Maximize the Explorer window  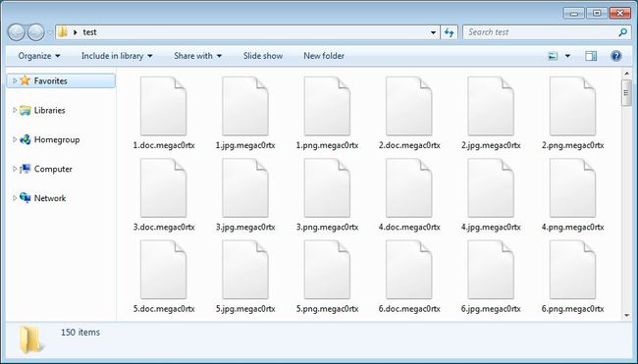(x=597, y=13)
